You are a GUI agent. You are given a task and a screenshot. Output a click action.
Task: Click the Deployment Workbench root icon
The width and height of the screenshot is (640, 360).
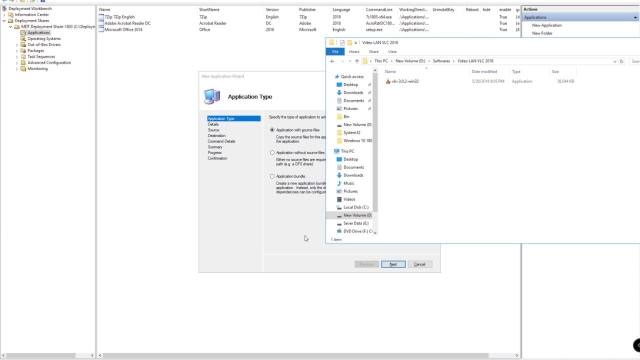pos(4,8)
